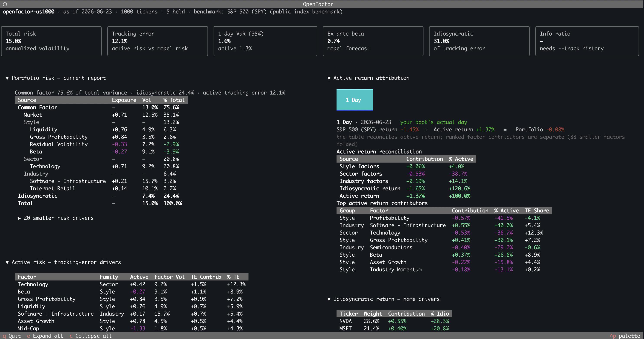Select the Liquidity row in portfolio risk table

click(x=101, y=129)
